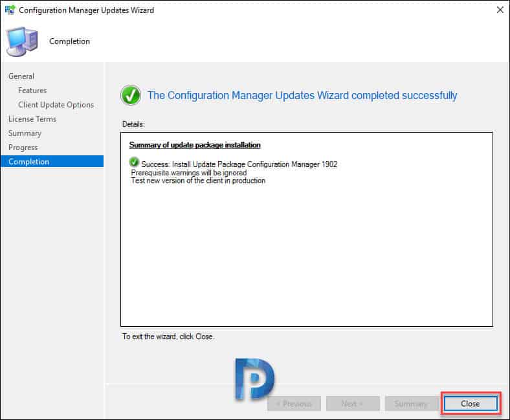510x420 pixels.
Task: Click the Configuration Manager title bar icon
Action: pos(10,10)
